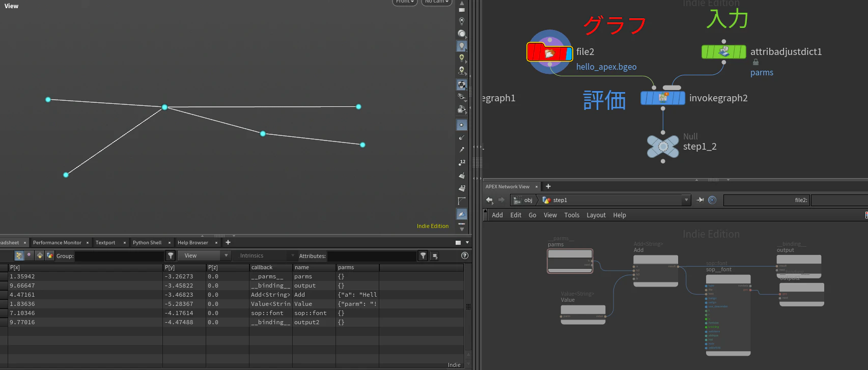Click the Group input field

tap(120, 256)
